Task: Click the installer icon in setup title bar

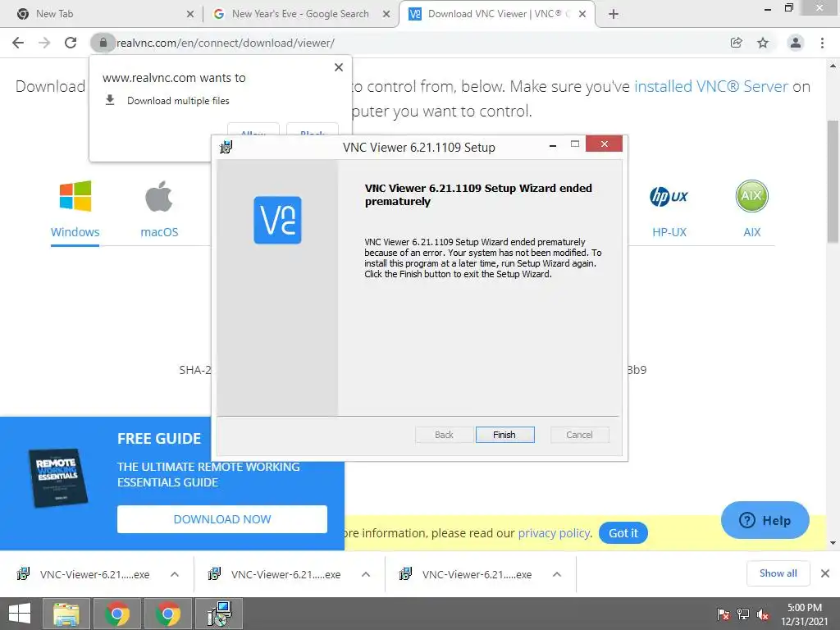Action: 226,147
